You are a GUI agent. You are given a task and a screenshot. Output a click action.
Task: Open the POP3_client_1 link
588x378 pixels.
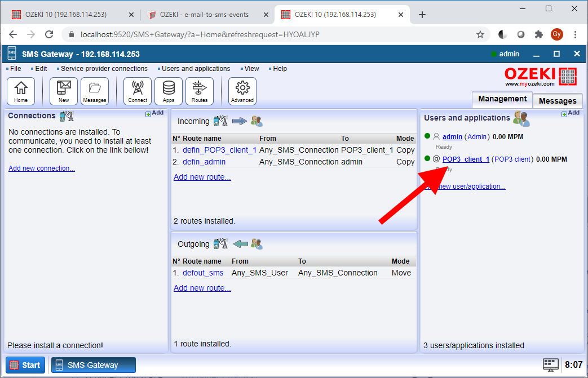pos(466,159)
